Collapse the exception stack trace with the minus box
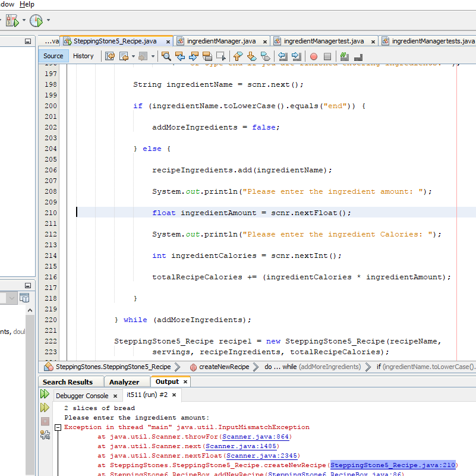Viewport: 476px width, 476px height. click(58, 427)
